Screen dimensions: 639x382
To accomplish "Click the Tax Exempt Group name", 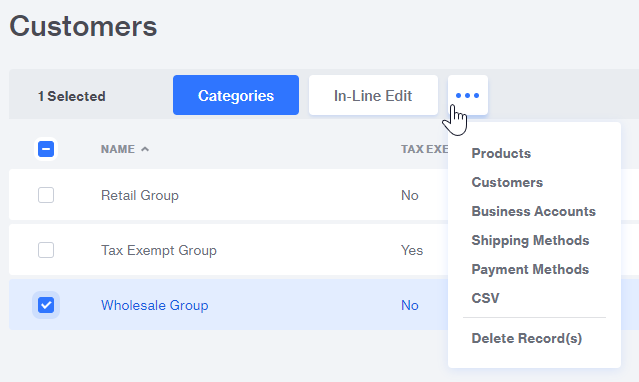I will (159, 250).
